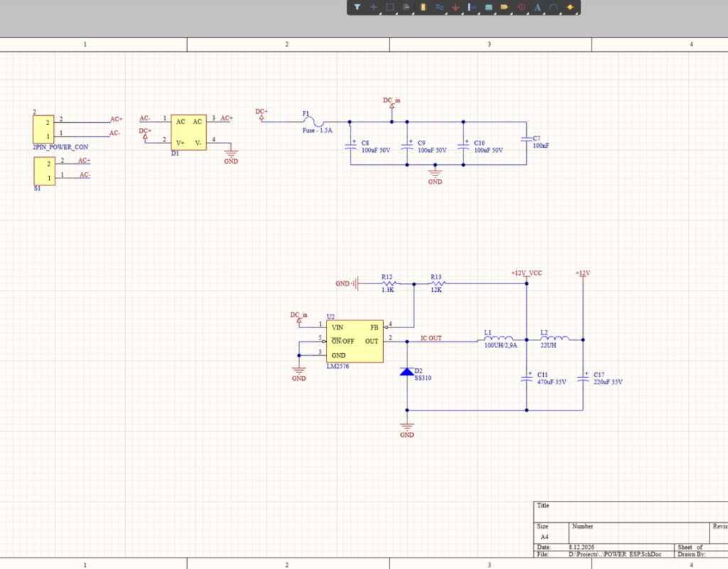Screen dimensions: 728x569
Task: Click the 'C8' designator
Action: click(x=365, y=143)
